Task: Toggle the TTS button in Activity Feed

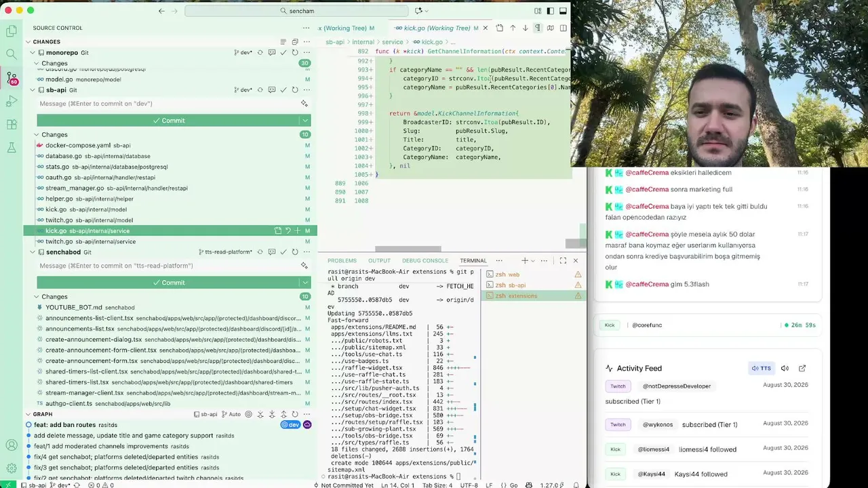Action: 761,368
